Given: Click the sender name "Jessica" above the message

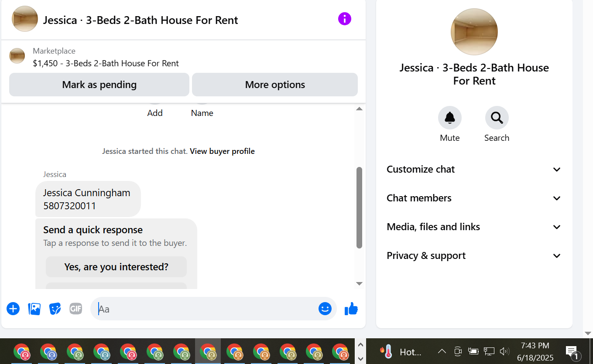Looking at the screenshot, I should (55, 174).
